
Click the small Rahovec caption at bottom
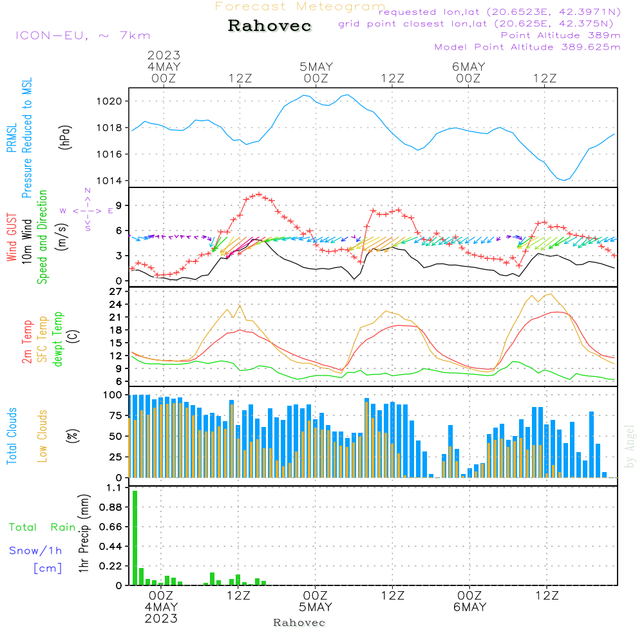click(299, 623)
